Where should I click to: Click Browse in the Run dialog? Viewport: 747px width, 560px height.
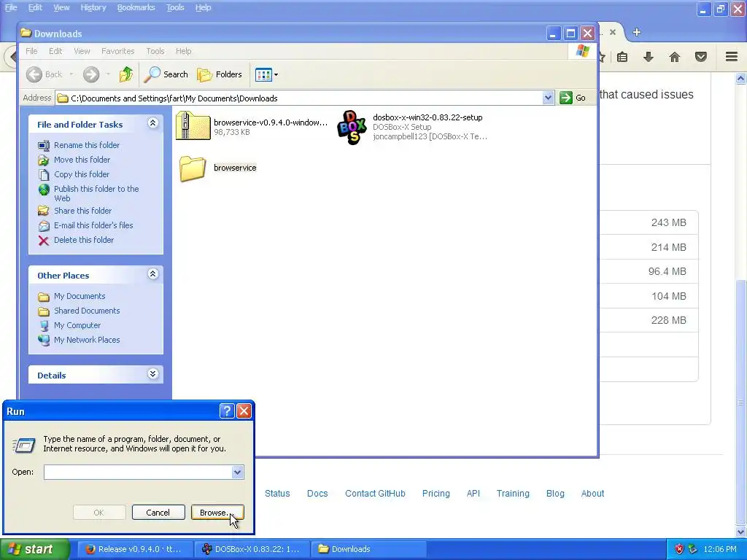pyautogui.click(x=217, y=513)
